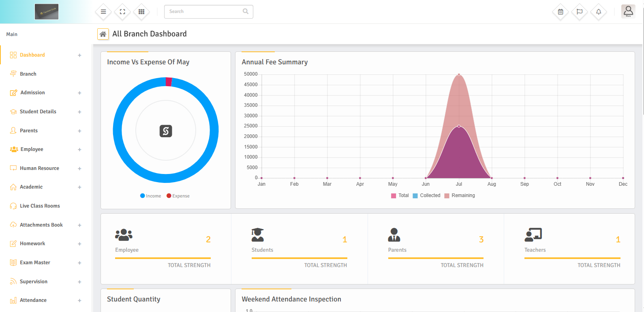Expand the Exam Master submenu
The height and width of the screenshot is (312, 644).
[79, 263]
